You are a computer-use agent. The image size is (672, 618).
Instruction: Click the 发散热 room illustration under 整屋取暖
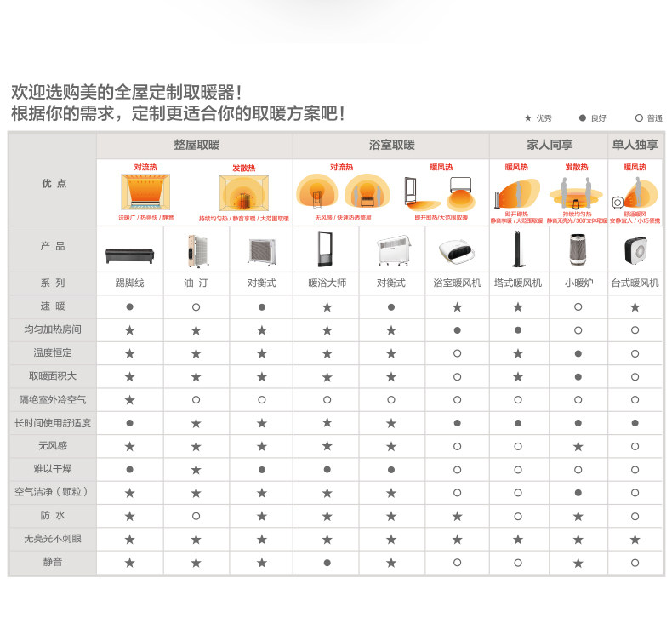244,192
